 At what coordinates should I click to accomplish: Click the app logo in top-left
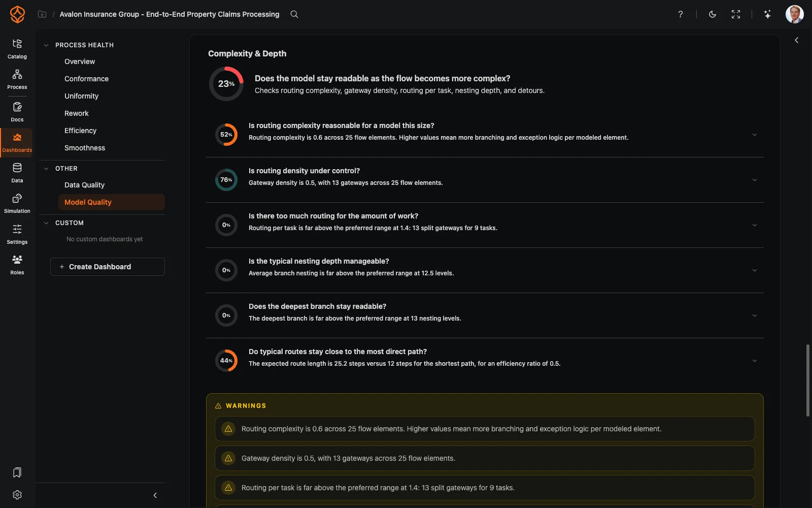pos(17,14)
